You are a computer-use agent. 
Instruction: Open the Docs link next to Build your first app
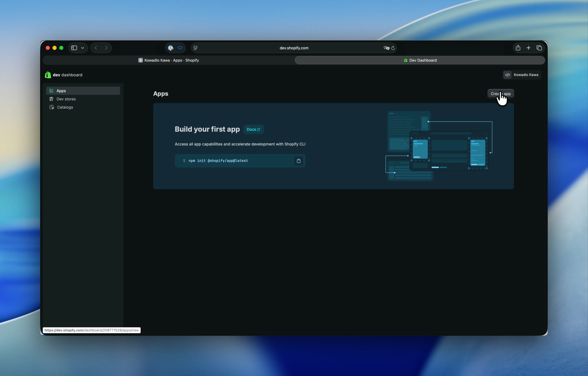[x=253, y=129]
